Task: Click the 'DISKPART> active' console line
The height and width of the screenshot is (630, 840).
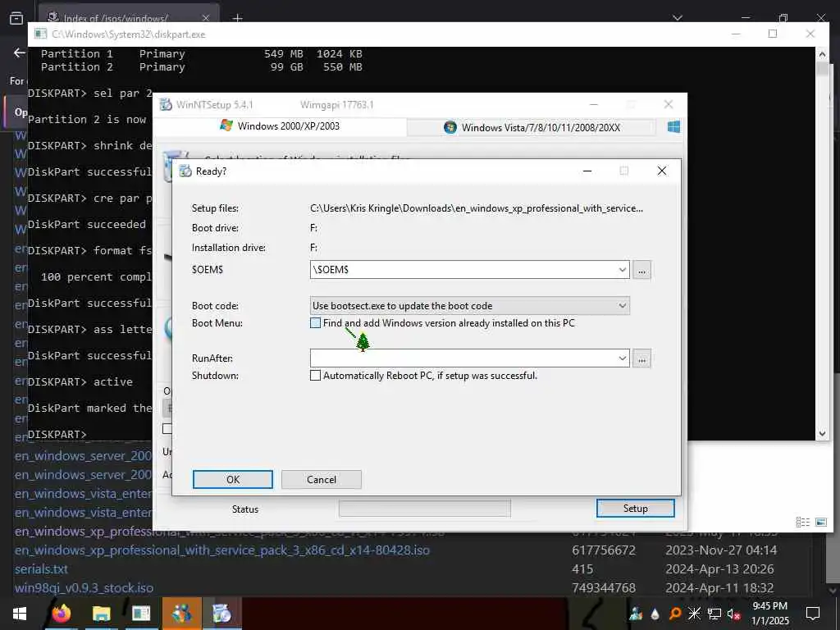Action: 80,382
